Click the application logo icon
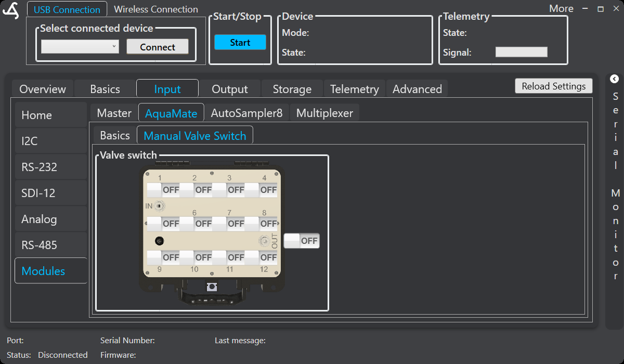The image size is (624, 364). tap(10, 10)
